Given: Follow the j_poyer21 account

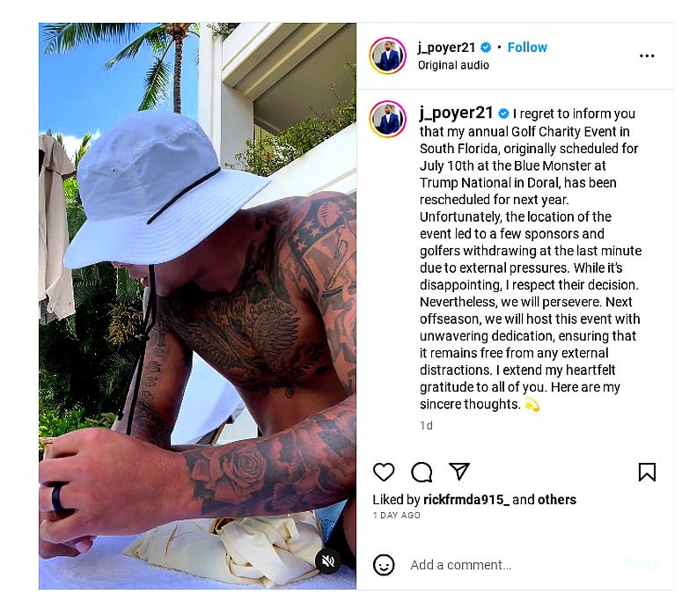Looking at the screenshot, I should pos(527,47).
